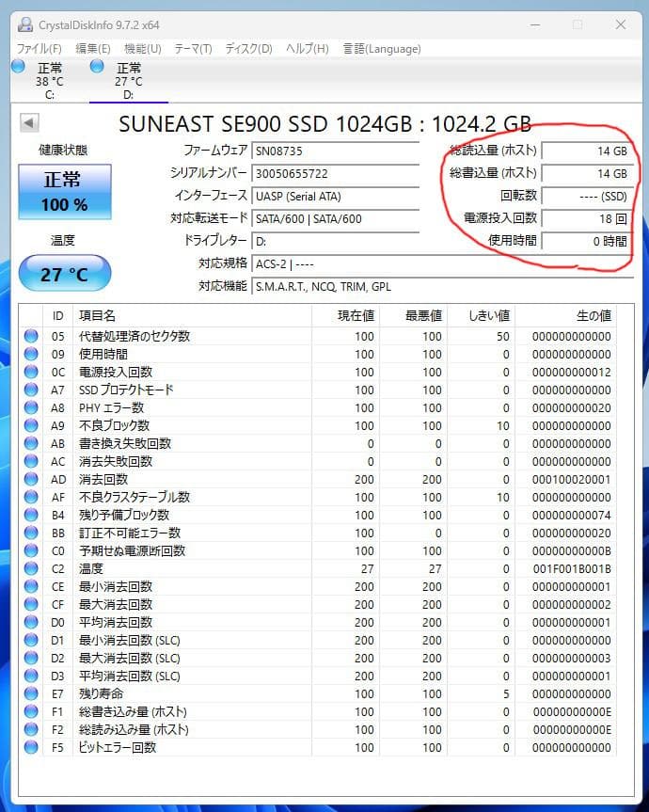This screenshot has height=812, width=649.
Task: Click the ID column header
Action: click(x=58, y=315)
